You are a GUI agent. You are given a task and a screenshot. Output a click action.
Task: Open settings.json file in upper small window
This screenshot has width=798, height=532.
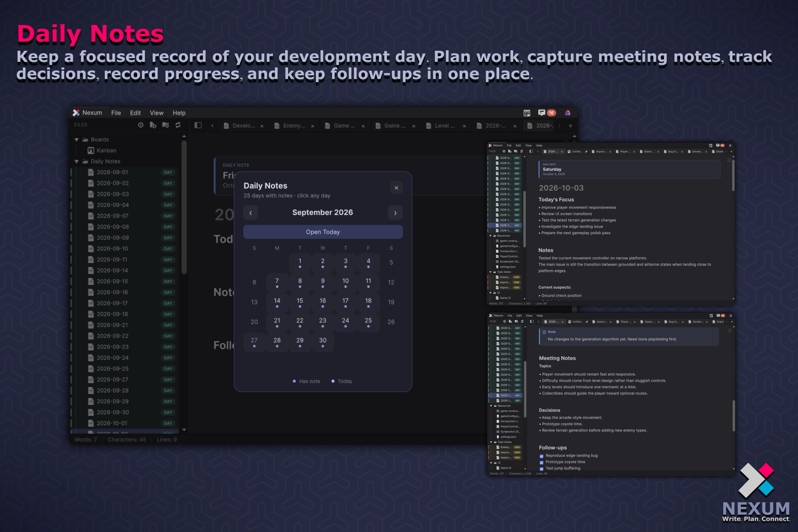tap(506, 267)
